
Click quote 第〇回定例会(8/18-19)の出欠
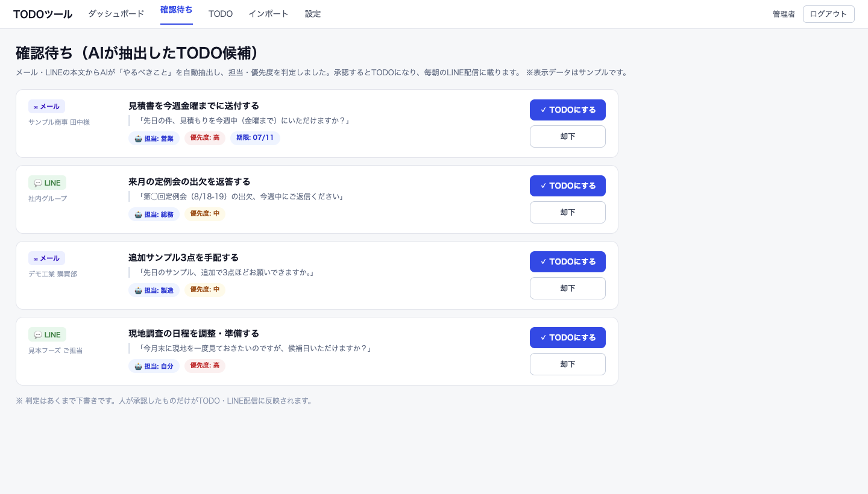click(x=241, y=196)
